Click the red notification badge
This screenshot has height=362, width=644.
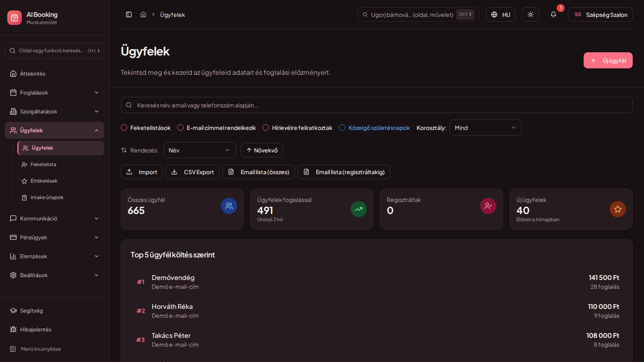[560, 8]
